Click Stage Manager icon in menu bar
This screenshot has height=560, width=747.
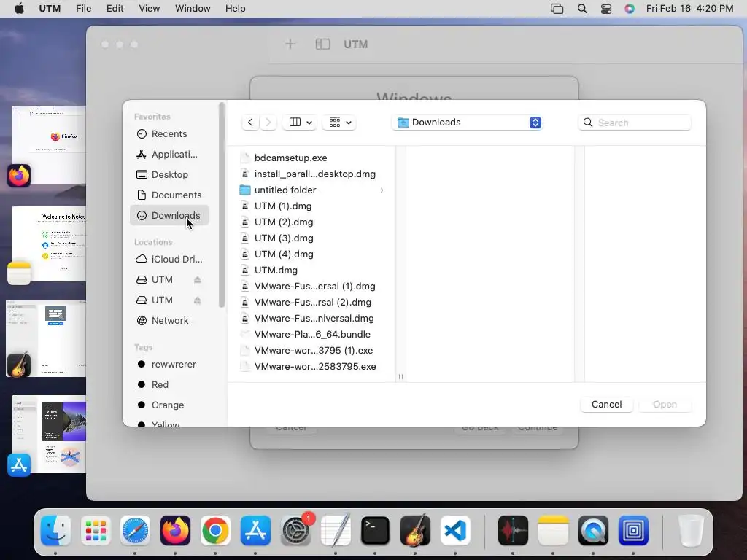coord(557,9)
